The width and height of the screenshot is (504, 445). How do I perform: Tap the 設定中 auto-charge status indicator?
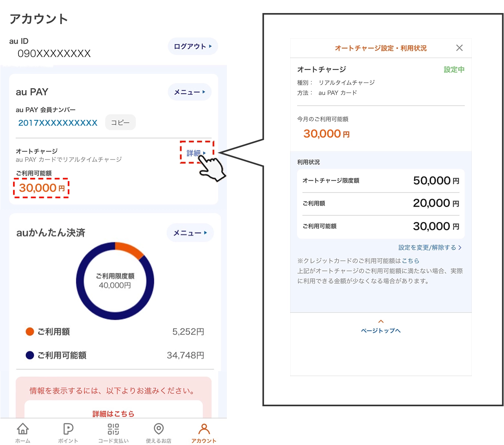[x=454, y=69]
